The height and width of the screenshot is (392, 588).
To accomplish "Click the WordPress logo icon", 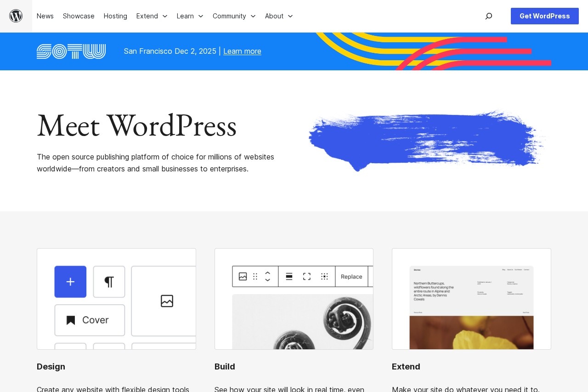I will click(x=16, y=16).
